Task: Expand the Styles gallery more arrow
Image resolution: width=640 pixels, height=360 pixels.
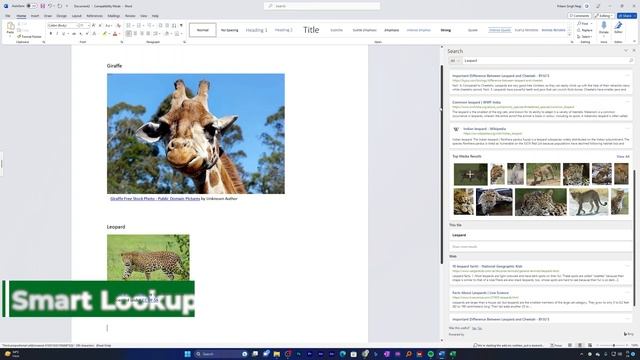Action: click(x=570, y=36)
